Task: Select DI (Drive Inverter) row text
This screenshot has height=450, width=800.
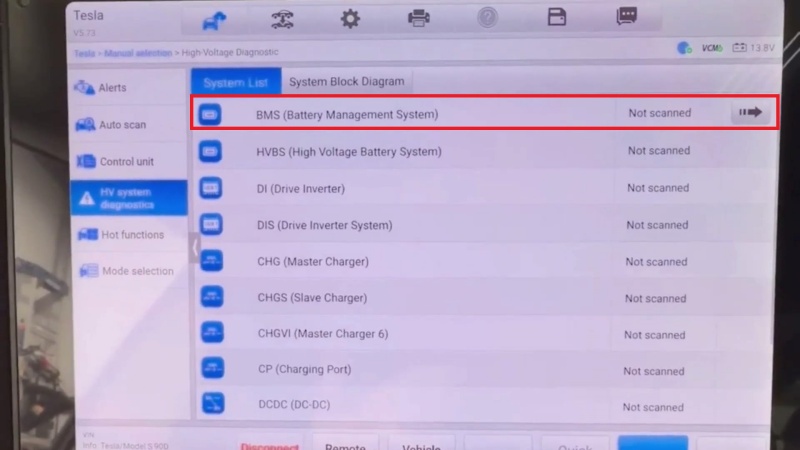Action: [301, 189]
